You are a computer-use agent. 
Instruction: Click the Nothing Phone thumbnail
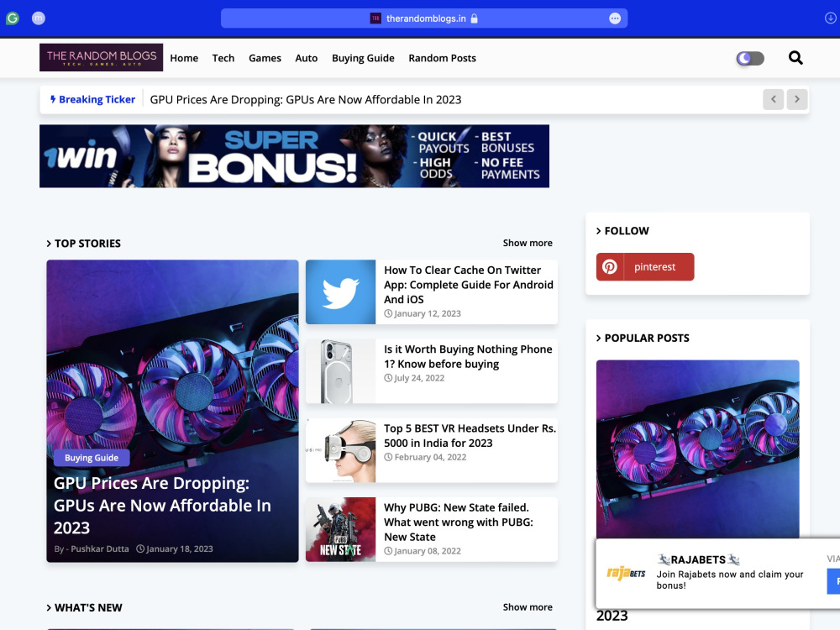coord(341,371)
